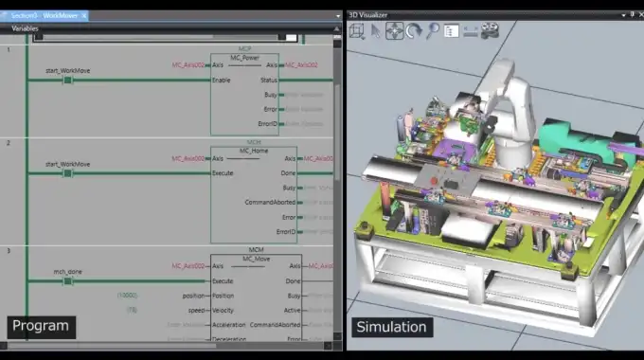
Task: Click MC_Axis002 input variable of MC_Power
Action: click(x=188, y=65)
